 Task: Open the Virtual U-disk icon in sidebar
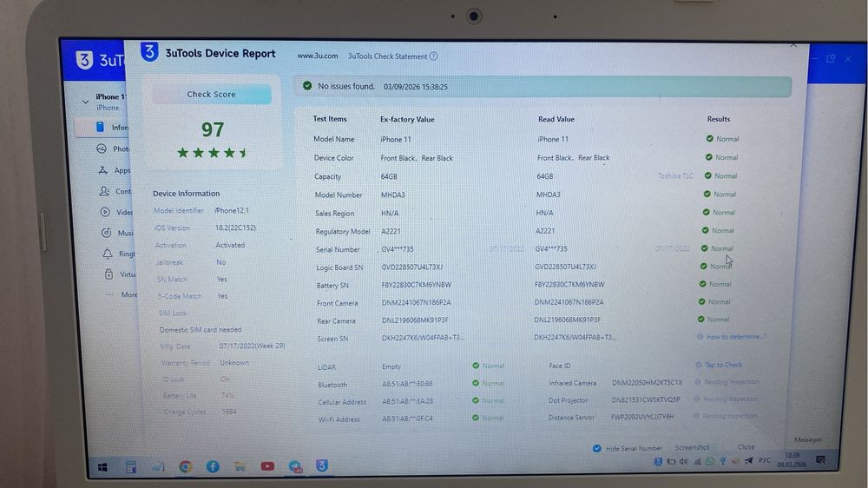(x=108, y=274)
